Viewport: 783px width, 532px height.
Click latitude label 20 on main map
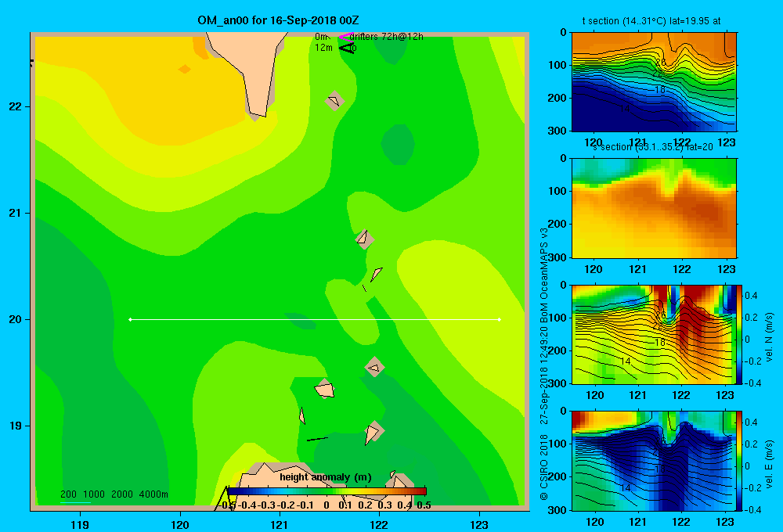pos(16,319)
